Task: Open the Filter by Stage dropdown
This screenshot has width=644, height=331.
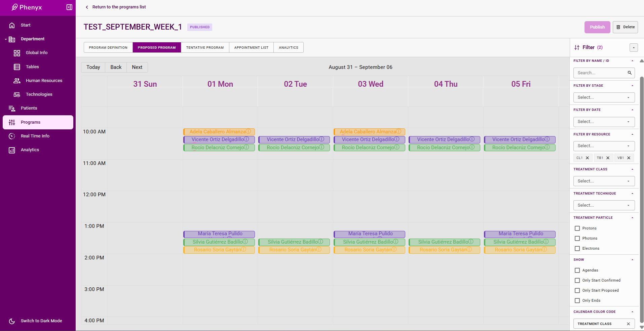Action: (604, 97)
